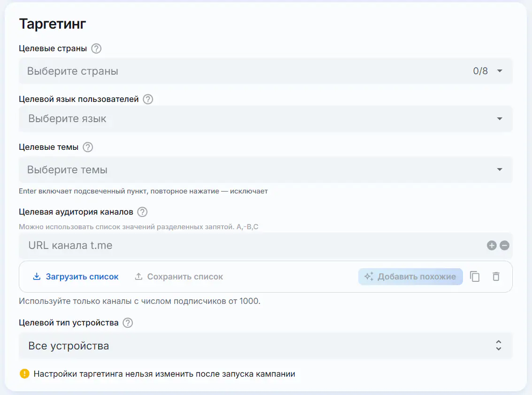Image resolution: width=532 pixels, height=395 pixels.
Task: Open help for Целевая аудитория каналов
Action: (142, 212)
